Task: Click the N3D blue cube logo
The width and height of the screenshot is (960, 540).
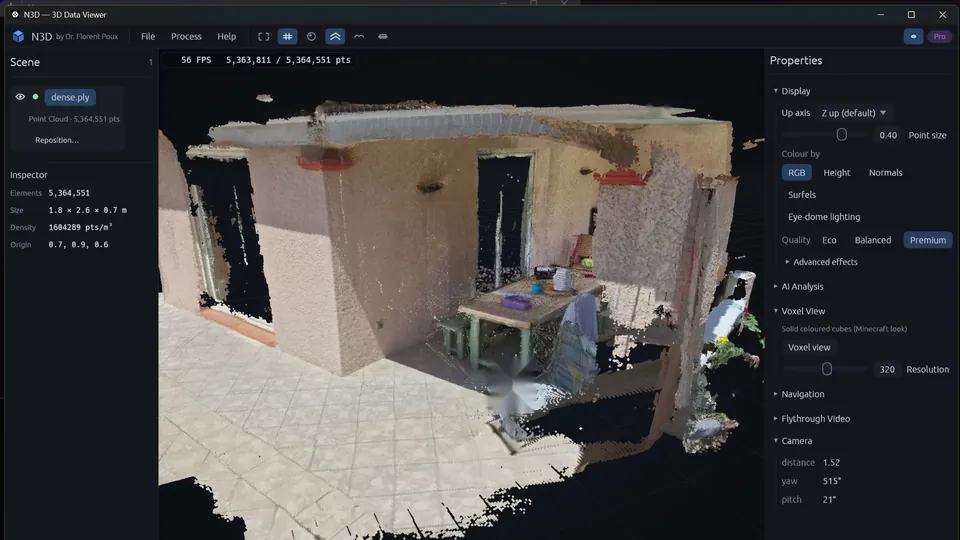Action: pos(18,36)
